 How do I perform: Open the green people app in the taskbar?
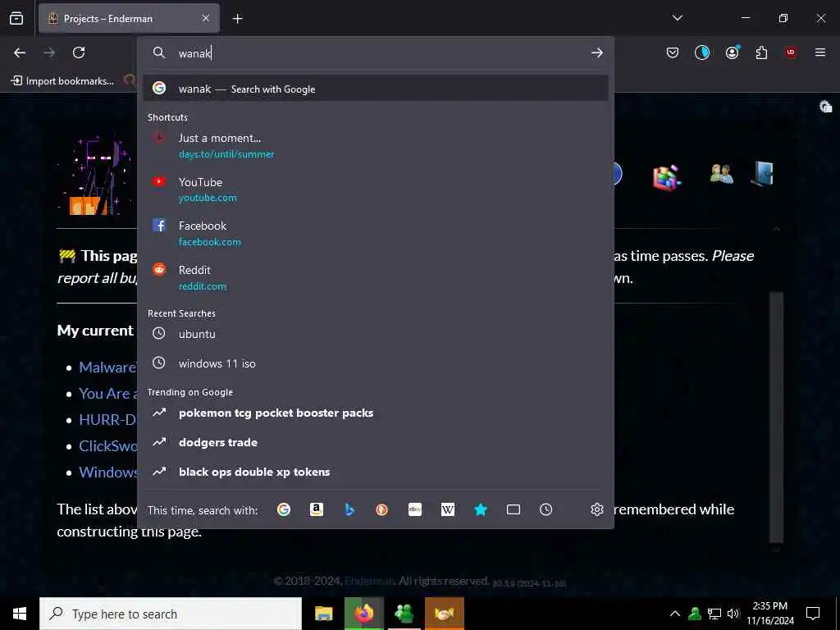(x=404, y=614)
